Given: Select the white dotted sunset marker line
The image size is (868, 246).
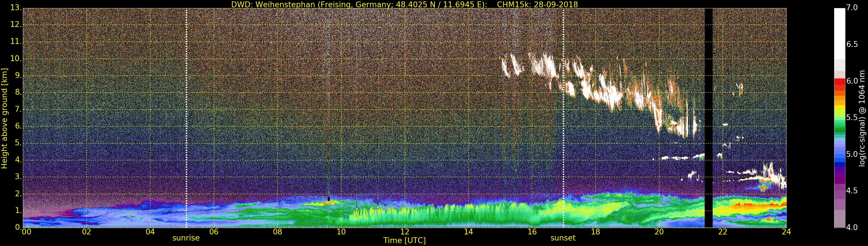Looking at the screenshot, I should click(x=563, y=118).
